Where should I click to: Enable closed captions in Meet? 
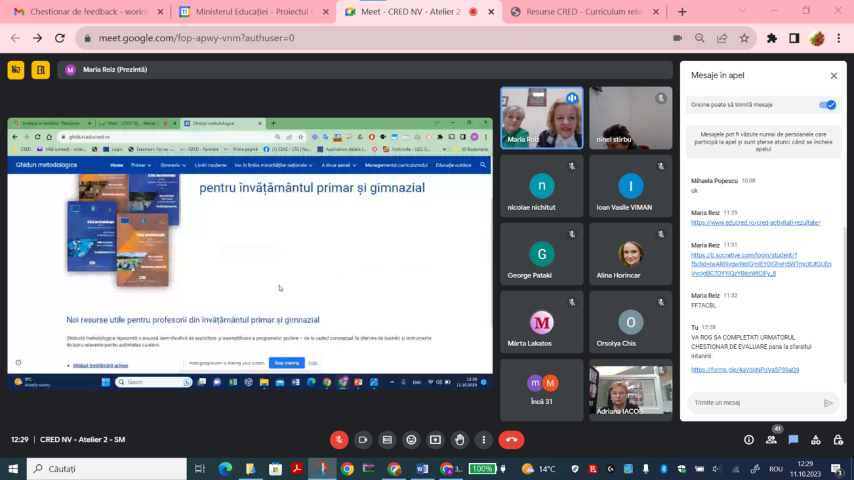pyautogui.click(x=387, y=439)
